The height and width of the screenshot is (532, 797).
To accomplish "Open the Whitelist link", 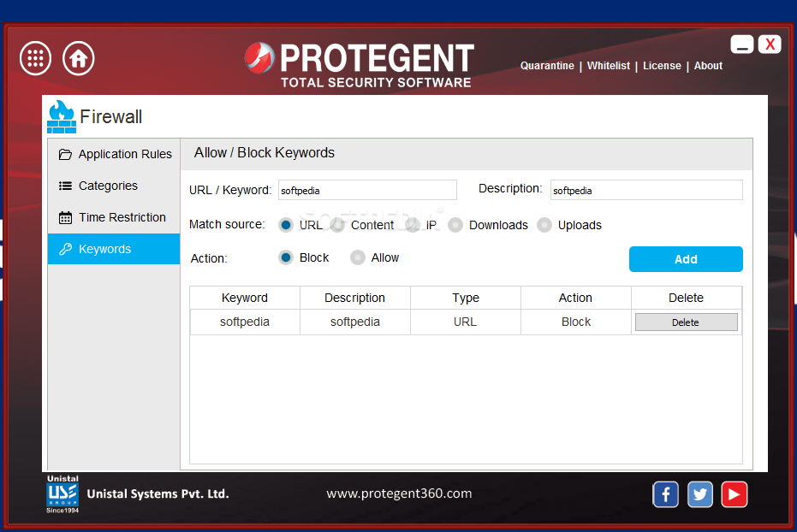I will coord(609,66).
